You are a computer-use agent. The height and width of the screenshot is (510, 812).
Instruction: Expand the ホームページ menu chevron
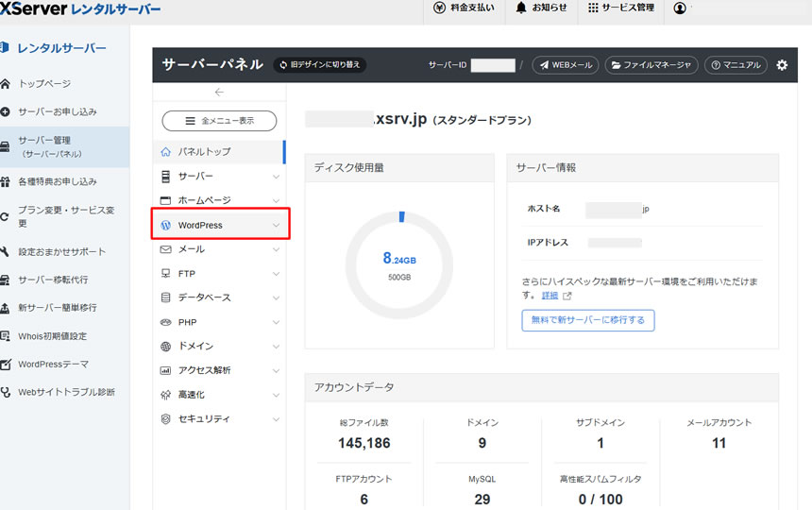(276, 200)
